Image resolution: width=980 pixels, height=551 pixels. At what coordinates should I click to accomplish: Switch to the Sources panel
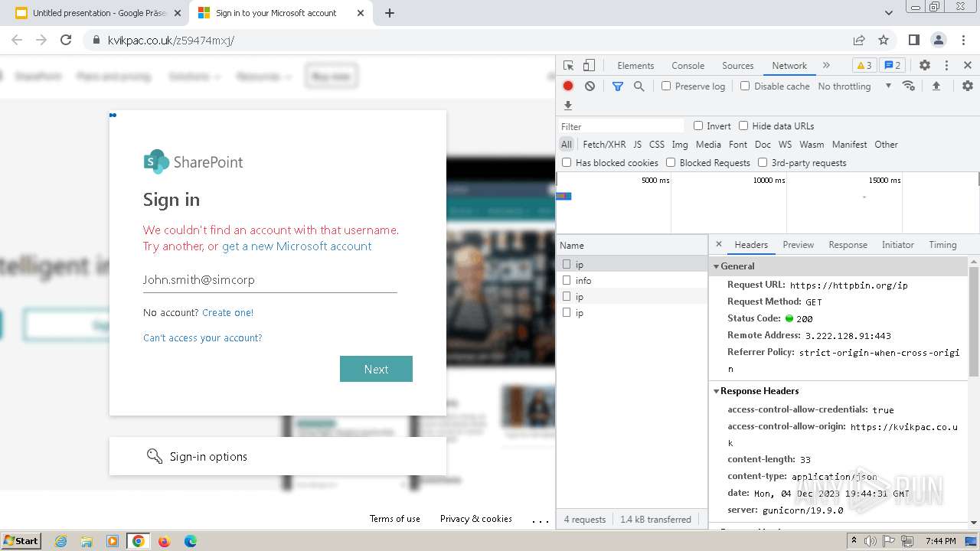coord(738,66)
